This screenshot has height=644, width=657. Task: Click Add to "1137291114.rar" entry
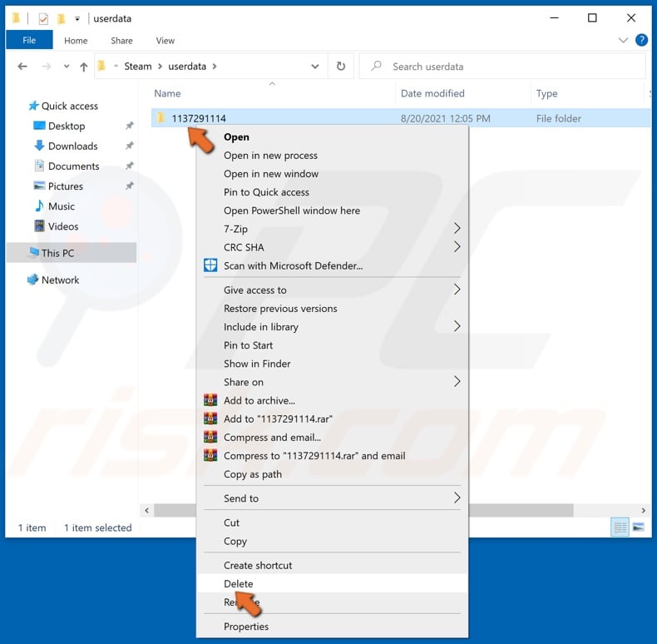(x=332, y=419)
